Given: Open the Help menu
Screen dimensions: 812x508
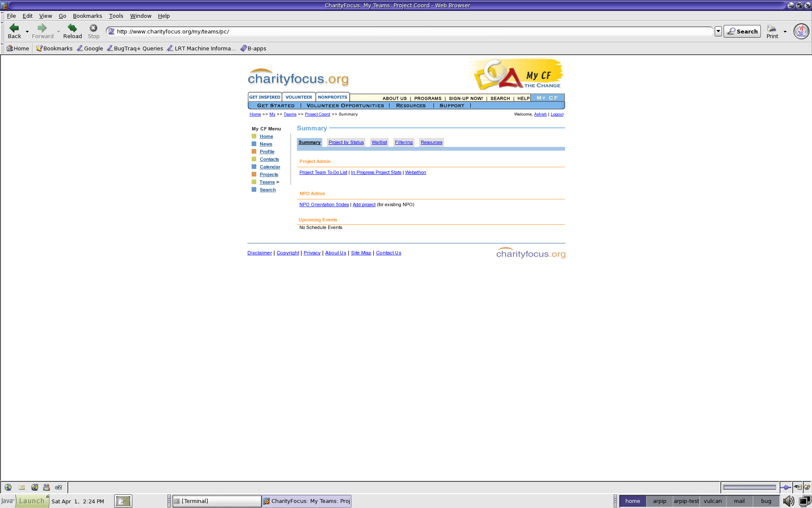Looking at the screenshot, I should [x=164, y=16].
